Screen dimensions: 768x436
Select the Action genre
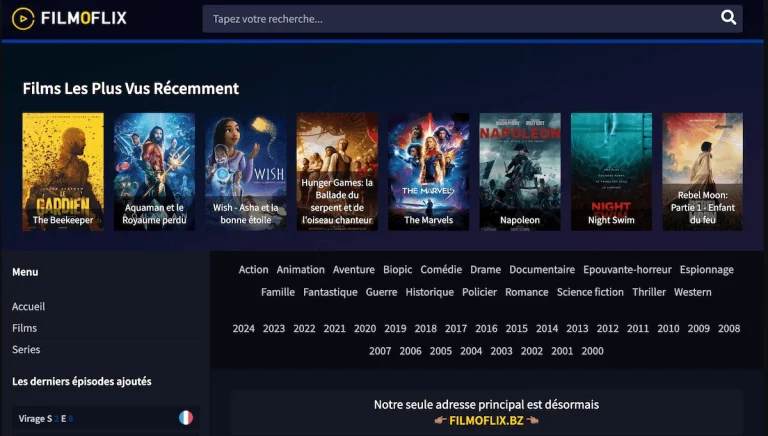click(253, 269)
